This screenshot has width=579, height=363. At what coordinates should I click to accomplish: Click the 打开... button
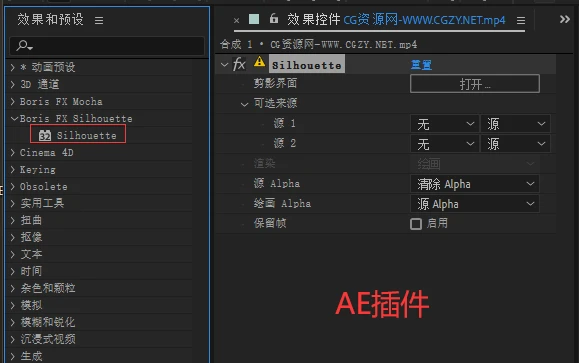coord(474,84)
